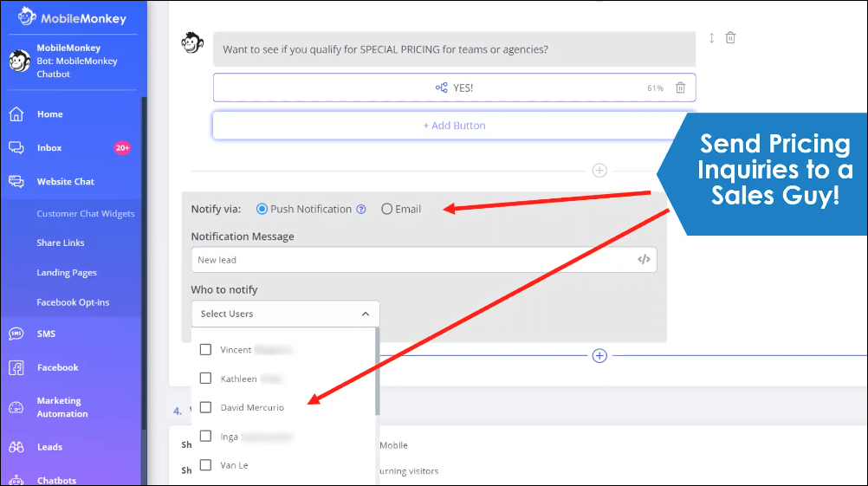
Task: Click the YES! quick reply button
Action: (x=455, y=87)
